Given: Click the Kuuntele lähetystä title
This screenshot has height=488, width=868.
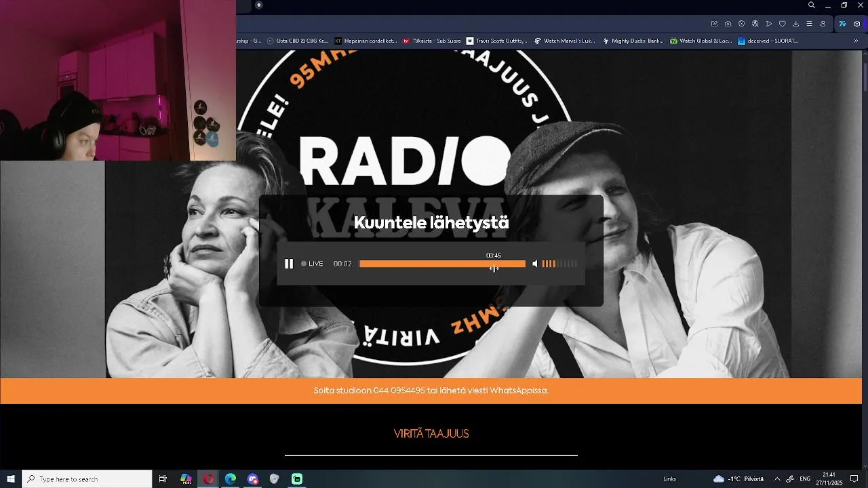Looking at the screenshot, I should [431, 223].
